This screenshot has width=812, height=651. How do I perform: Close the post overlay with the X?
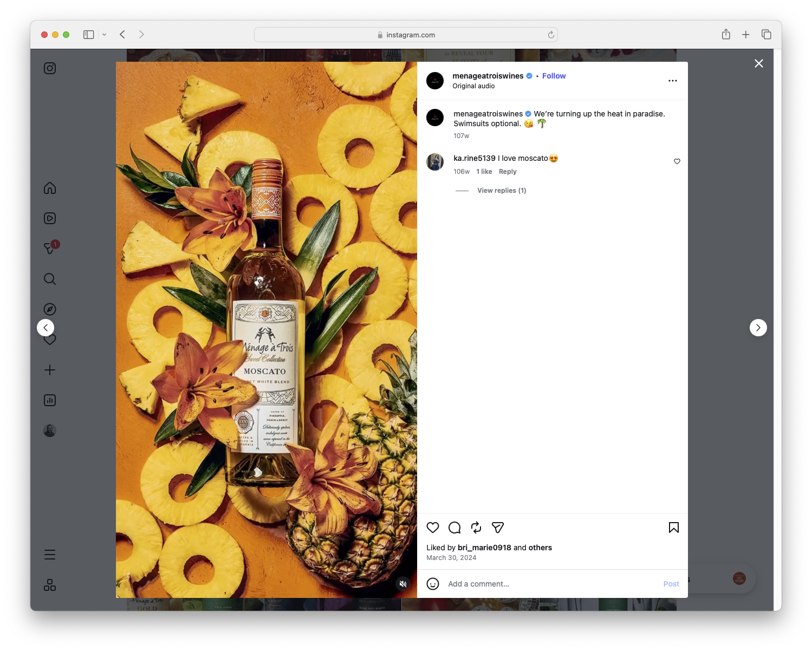pos(759,63)
